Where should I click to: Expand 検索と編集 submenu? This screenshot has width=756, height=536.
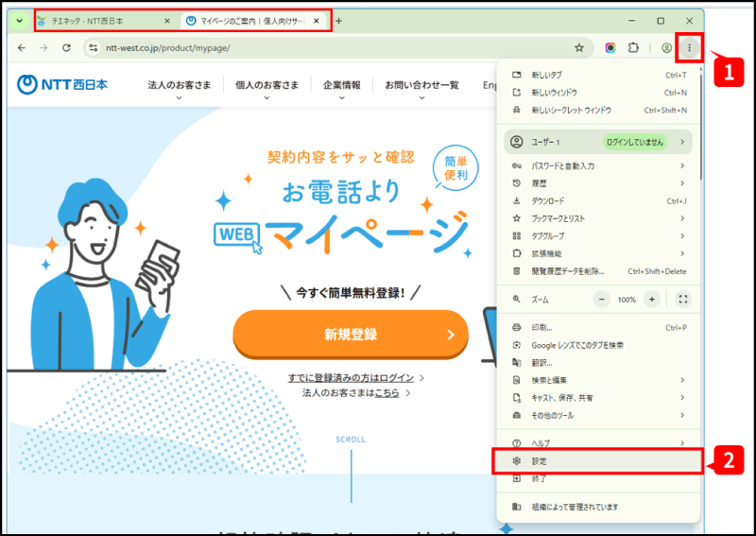(x=598, y=380)
